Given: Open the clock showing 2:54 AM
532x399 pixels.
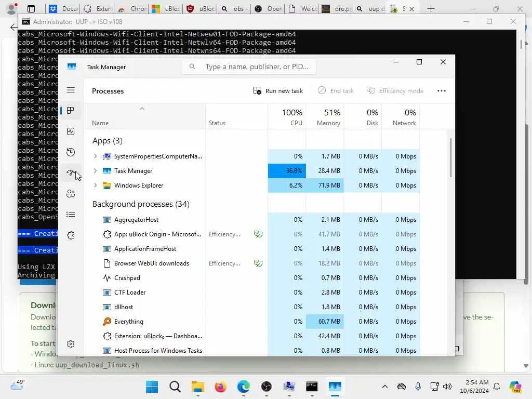Looking at the screenshot, I should click(x=474, y=387).
